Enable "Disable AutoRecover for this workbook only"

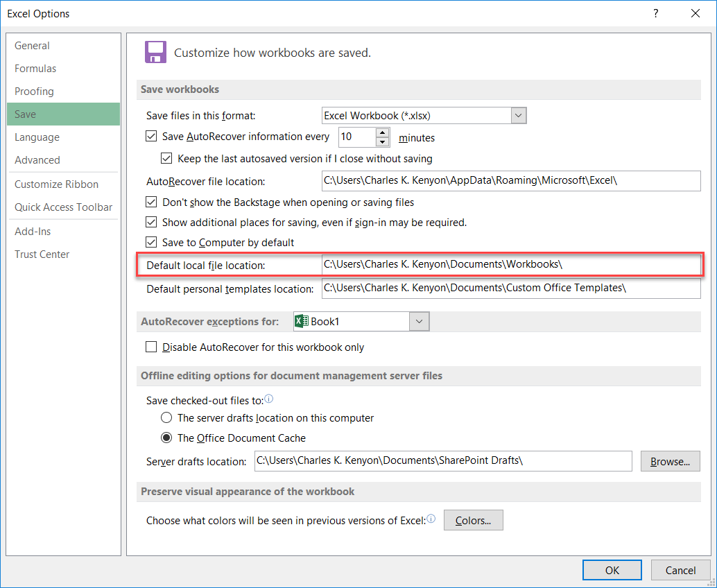coord(150,347)
